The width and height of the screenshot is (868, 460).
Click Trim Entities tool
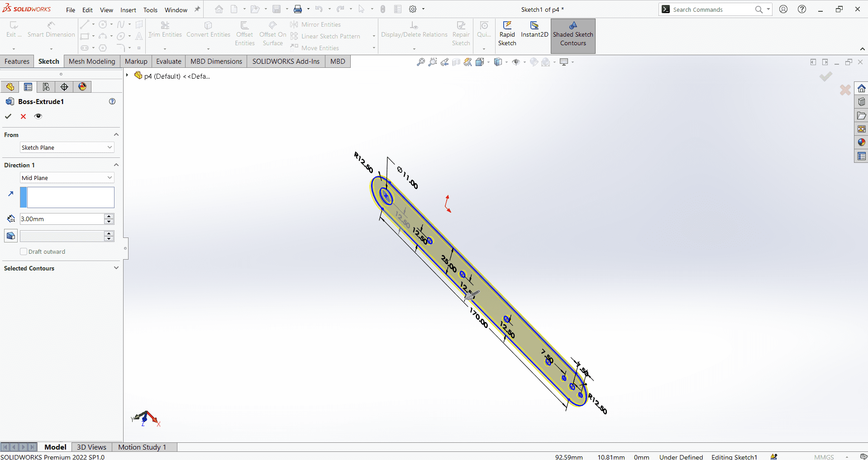[165, 30]
